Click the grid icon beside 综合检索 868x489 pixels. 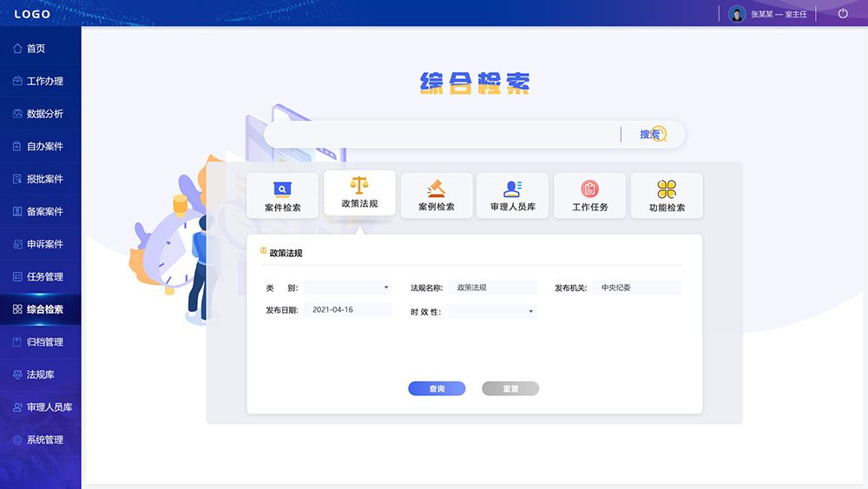pos(17,309)
